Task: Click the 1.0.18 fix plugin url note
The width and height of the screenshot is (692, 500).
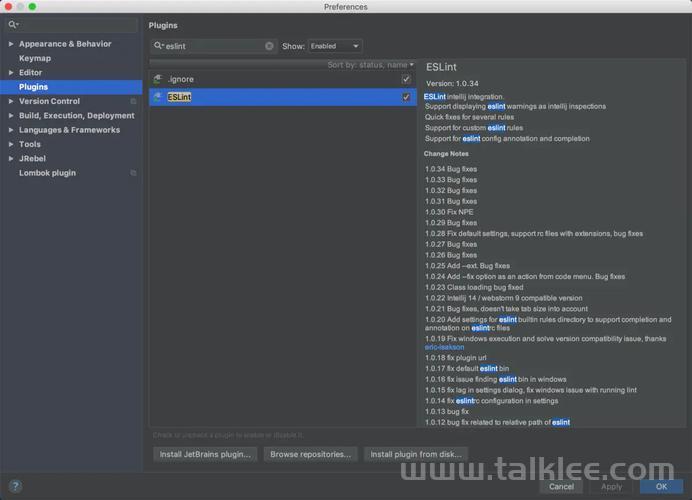Action: click(x=455, y=358)
